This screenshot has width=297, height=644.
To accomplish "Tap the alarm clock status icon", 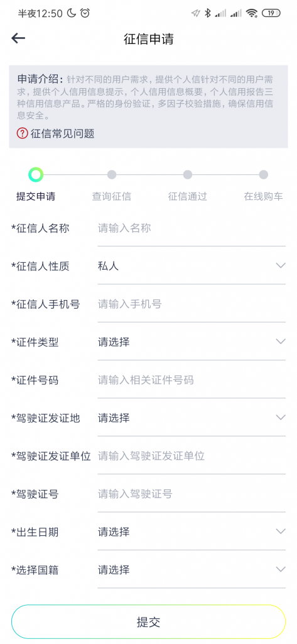I will click(85, 13).
